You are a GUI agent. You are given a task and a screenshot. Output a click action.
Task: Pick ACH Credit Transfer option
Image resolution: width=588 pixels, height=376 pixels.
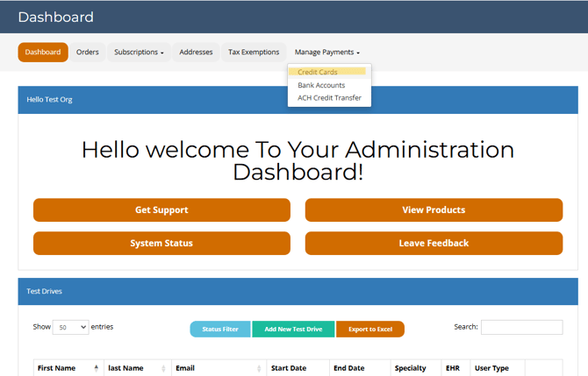(x=329, y=98)
